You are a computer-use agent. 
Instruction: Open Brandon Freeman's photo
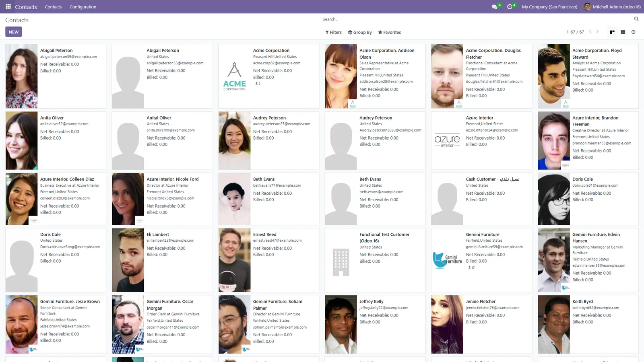(x=554, y=141)
